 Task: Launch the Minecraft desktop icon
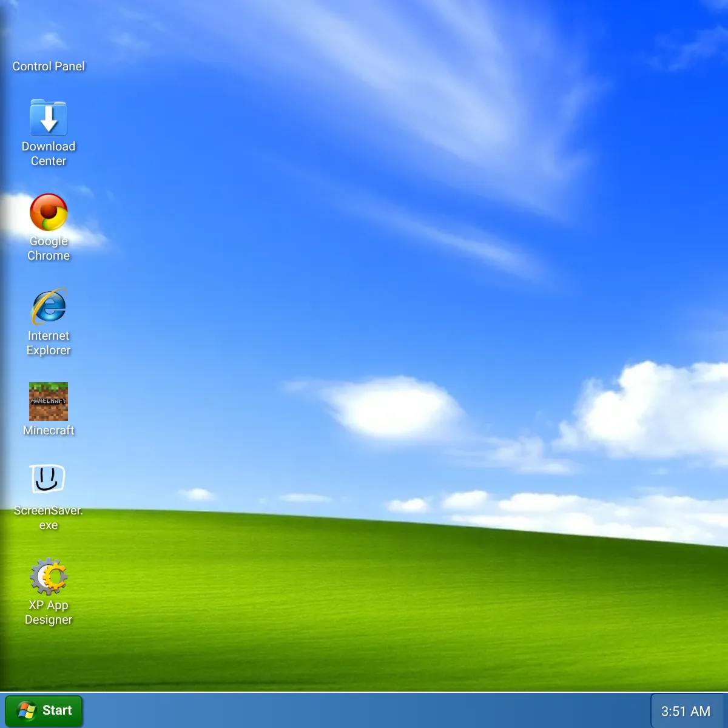click(49, 402)
